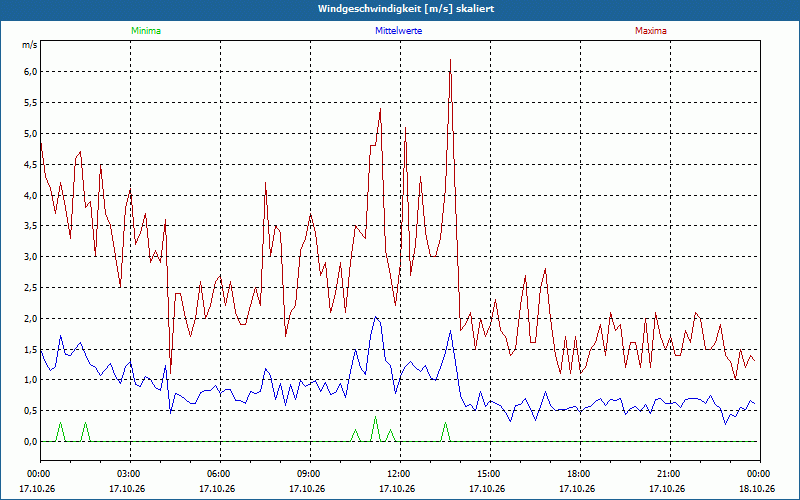The width and height of the screenshot is (800, 500).
Task: Click the 09:00 time axis label
Action: pyautogui.click(x=310, y=474)
